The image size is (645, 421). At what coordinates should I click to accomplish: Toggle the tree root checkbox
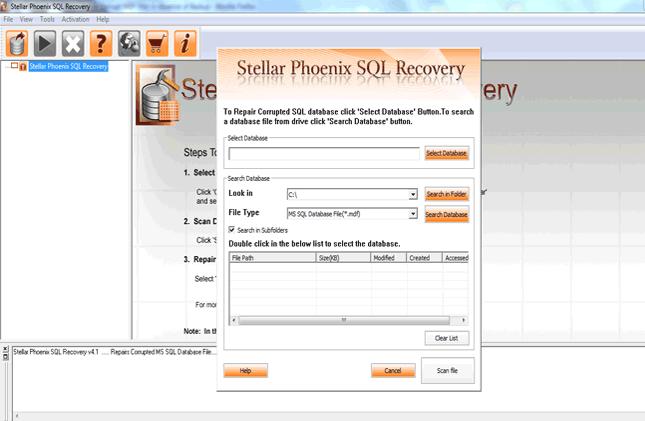pyautogui.click(x=14, y=66)
